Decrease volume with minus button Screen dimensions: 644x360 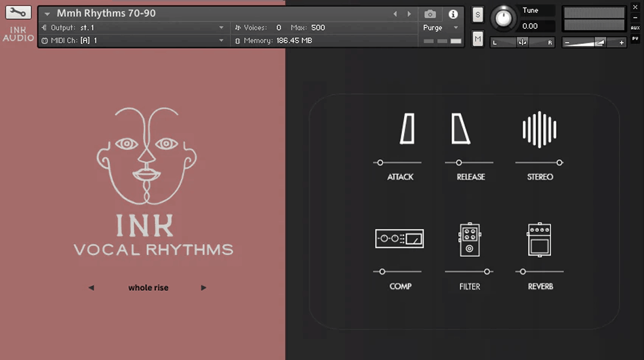pos(567,42)
